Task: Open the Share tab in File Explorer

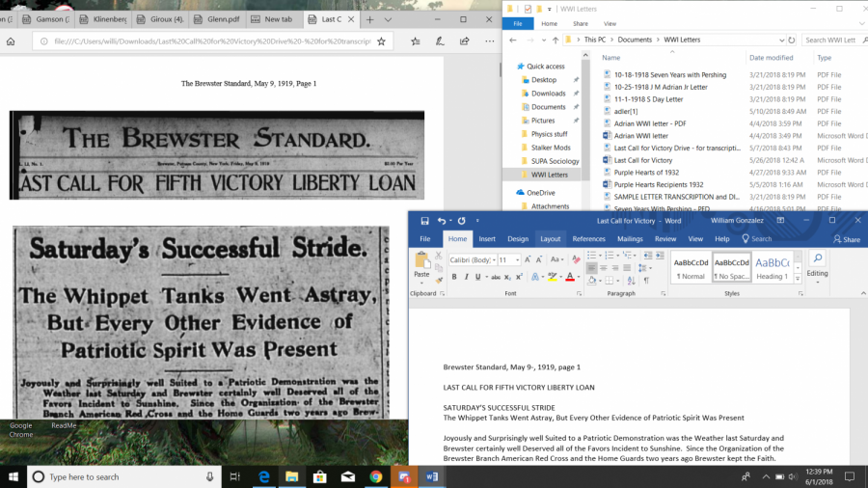Action: coord(581,24)
